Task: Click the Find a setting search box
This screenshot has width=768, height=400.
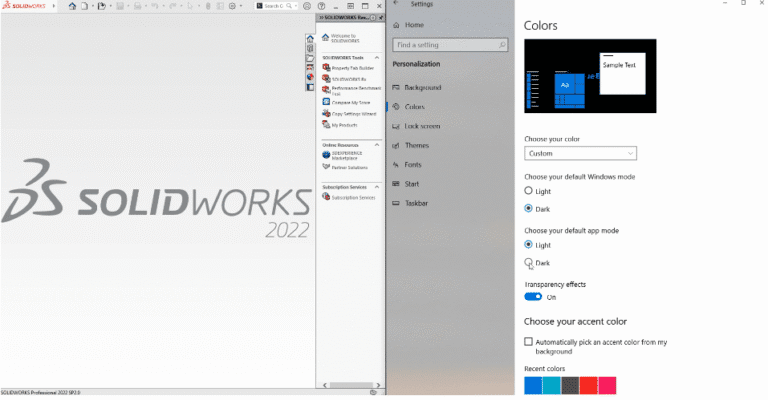Action: pos(450,45)
